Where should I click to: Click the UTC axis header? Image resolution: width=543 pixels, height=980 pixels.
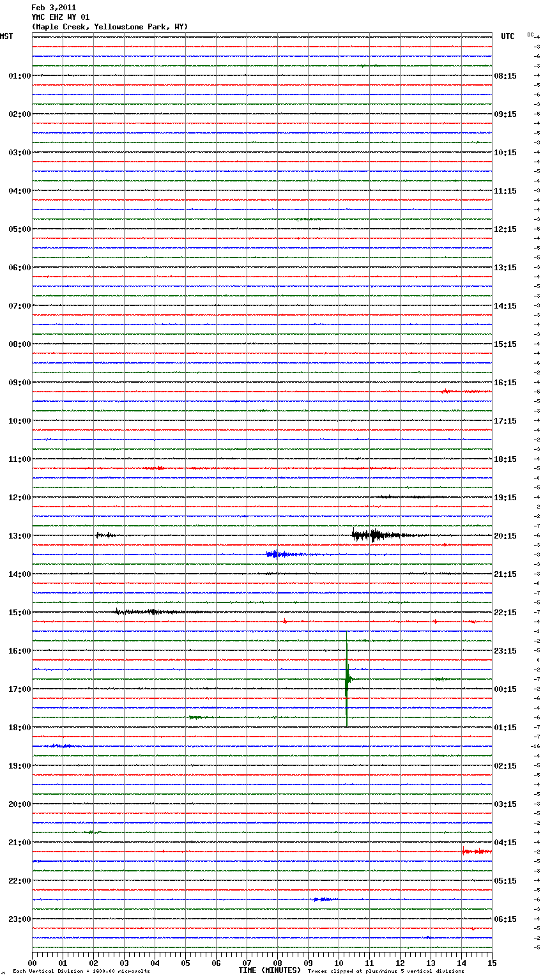[507, 36]
